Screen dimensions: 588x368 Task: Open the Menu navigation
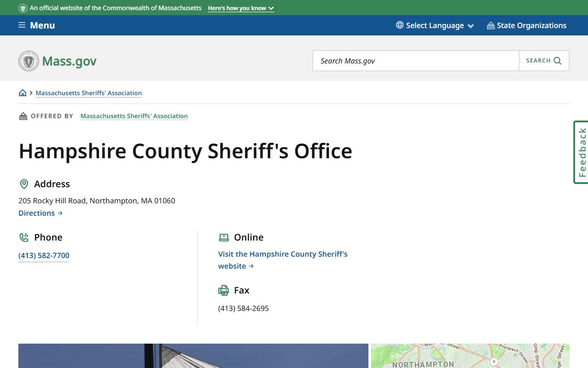pos(37,25)
